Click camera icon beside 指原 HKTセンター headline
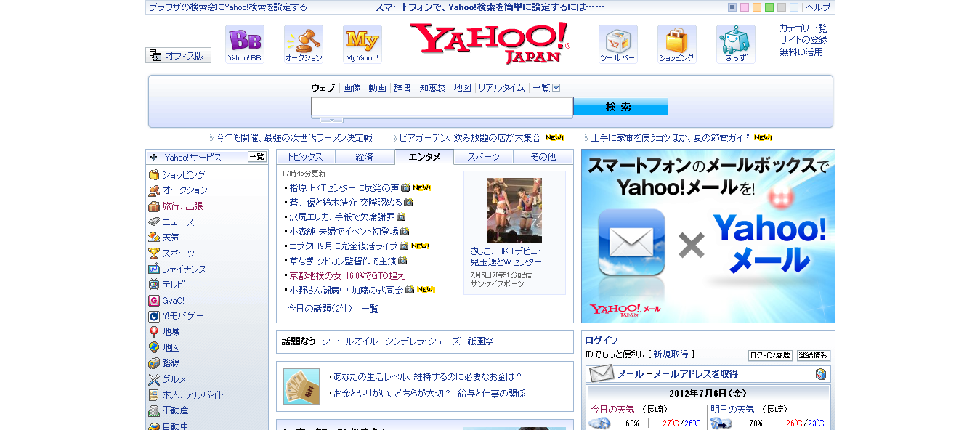This screenshot has width=980, height=430. (405, 187)
